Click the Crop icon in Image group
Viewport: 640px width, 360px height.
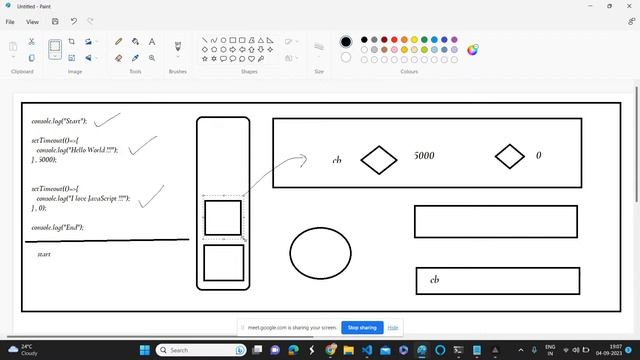click(71, 42)
